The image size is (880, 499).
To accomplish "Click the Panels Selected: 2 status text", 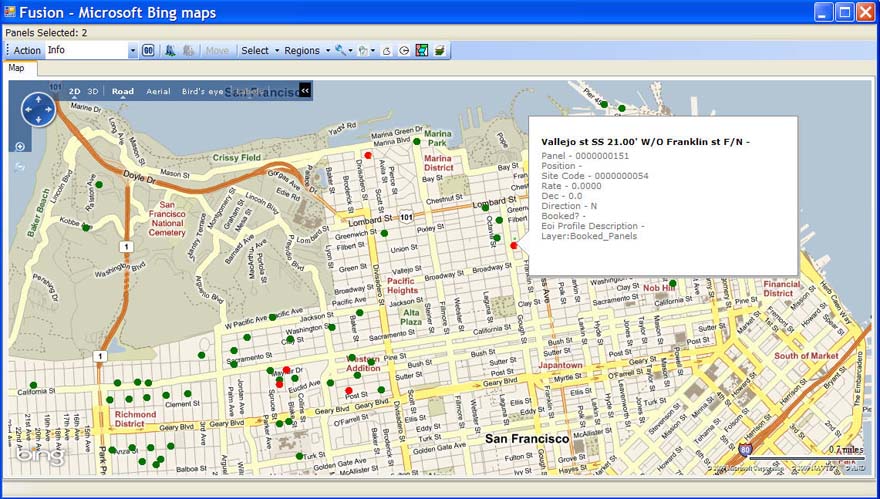I will [x=46, y=33].
